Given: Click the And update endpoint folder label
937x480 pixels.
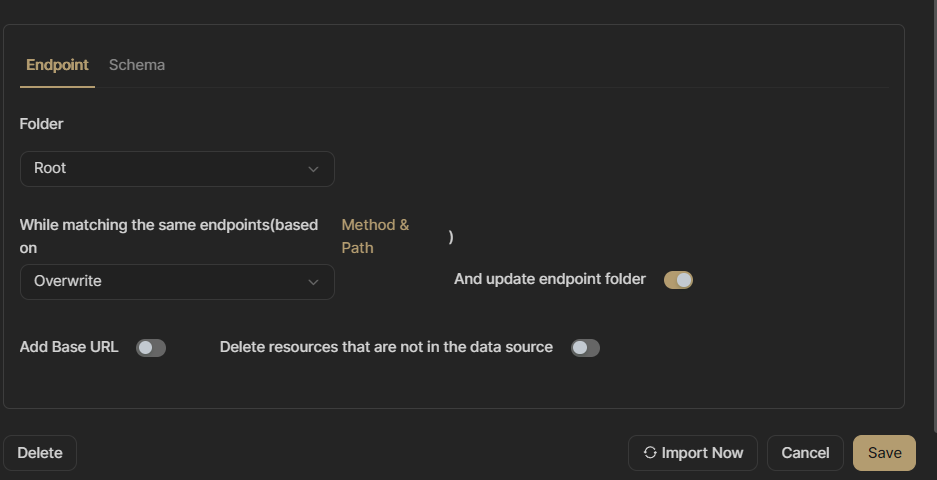Looking at the screenshot, I should point(550,279).
